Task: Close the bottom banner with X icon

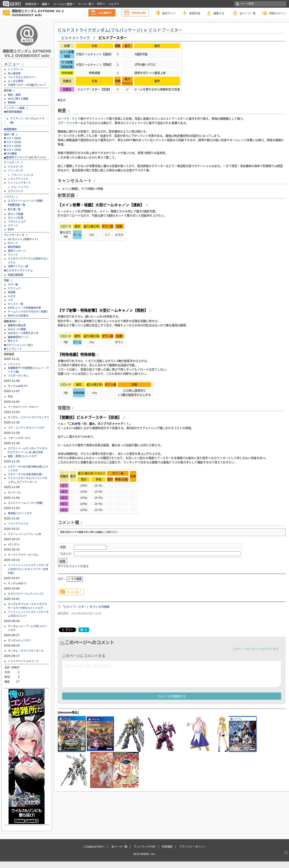Action: click(286, 852)
